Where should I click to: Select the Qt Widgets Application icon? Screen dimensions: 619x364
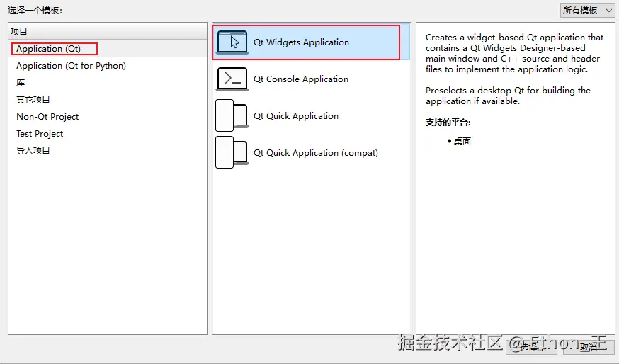point(232,42)
